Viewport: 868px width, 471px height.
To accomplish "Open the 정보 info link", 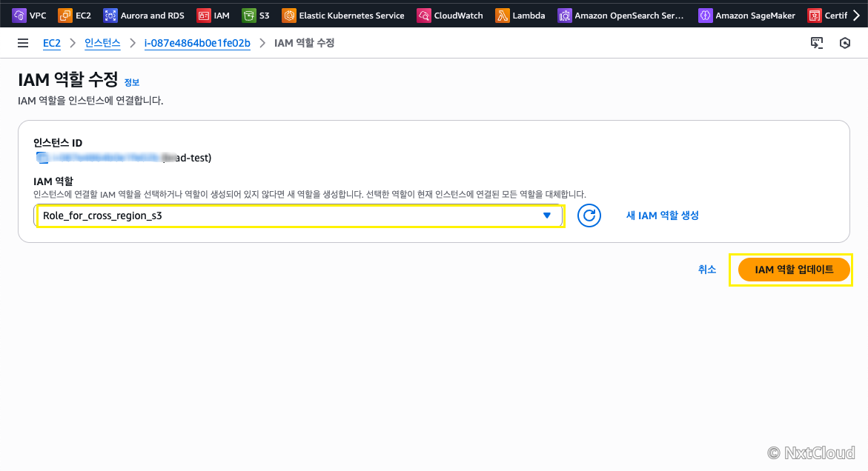I will pos(132,82).
